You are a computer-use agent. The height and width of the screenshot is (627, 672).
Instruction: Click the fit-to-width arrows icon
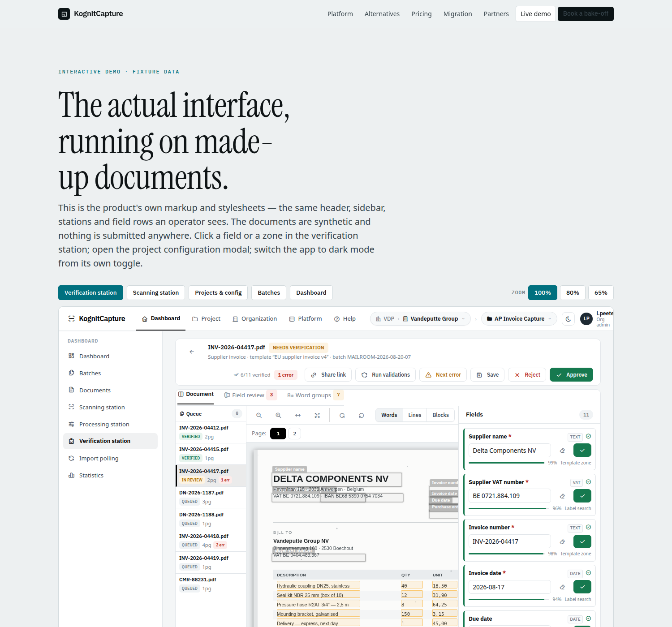click(x=298, y=415)
